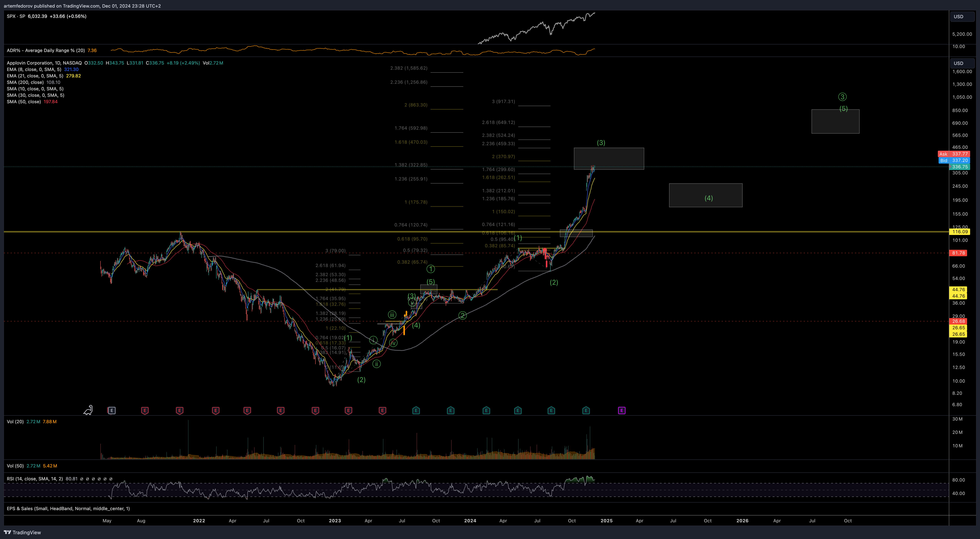
Task: Click the 2026 label on time axis
Action: [x=742, y=521]
